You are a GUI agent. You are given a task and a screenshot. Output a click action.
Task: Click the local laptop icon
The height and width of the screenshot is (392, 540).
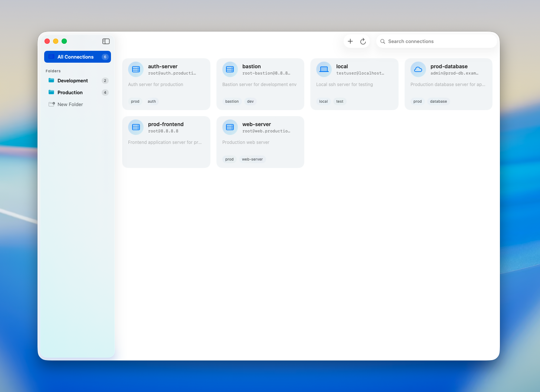pyautogui.click(x=324, y=69)
